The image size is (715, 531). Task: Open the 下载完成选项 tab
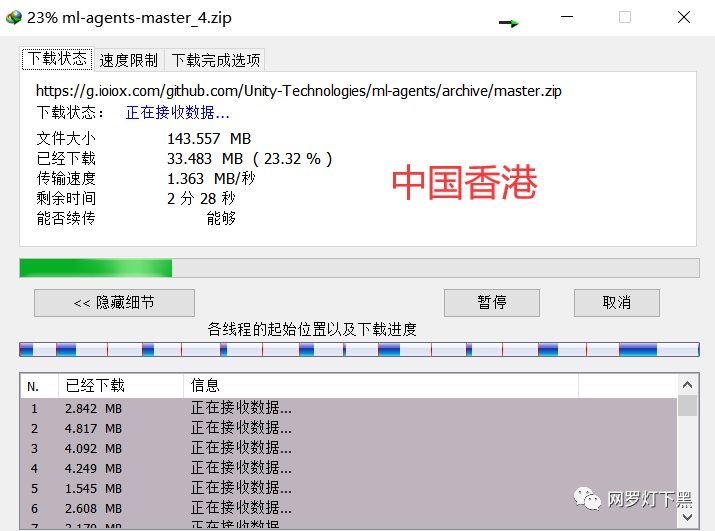(x=216, y=60)
